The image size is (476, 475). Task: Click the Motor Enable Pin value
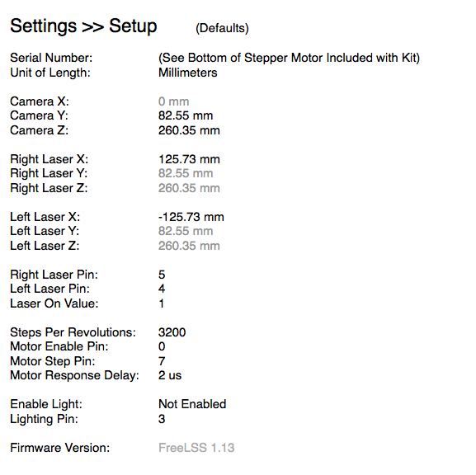pos(162,346)
